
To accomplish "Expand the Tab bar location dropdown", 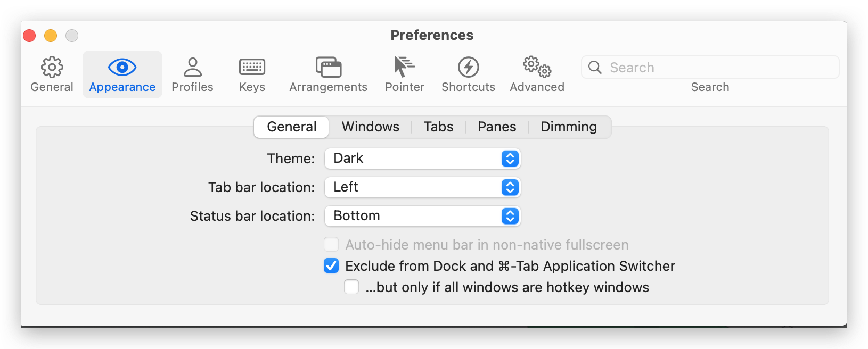I will coord(422,187).
